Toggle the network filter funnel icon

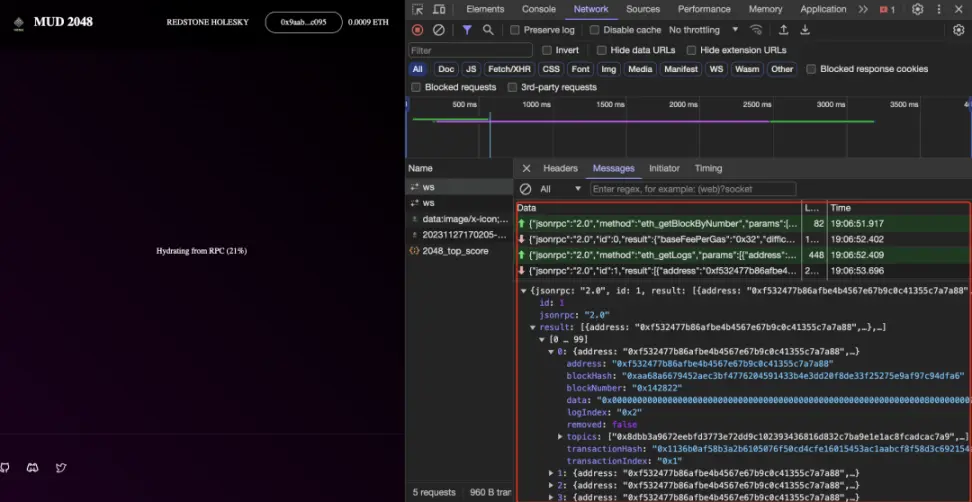tap(467, 30)
